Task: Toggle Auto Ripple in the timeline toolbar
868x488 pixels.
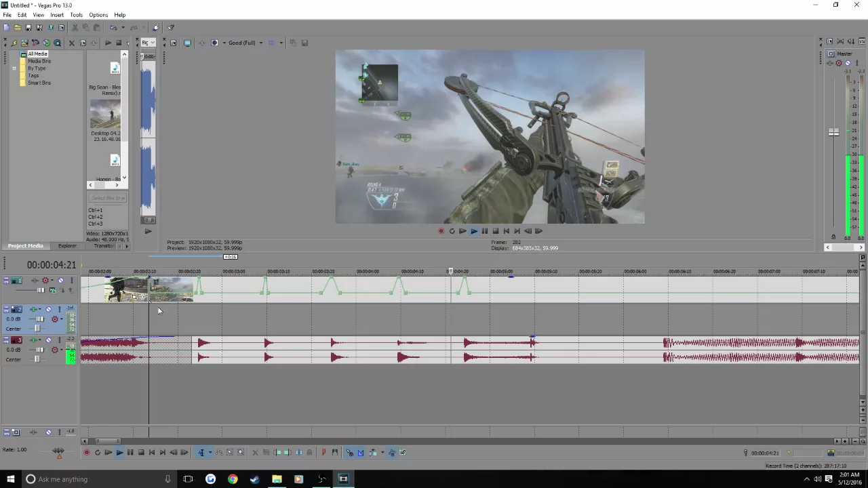Action: [x=373, y=453]
